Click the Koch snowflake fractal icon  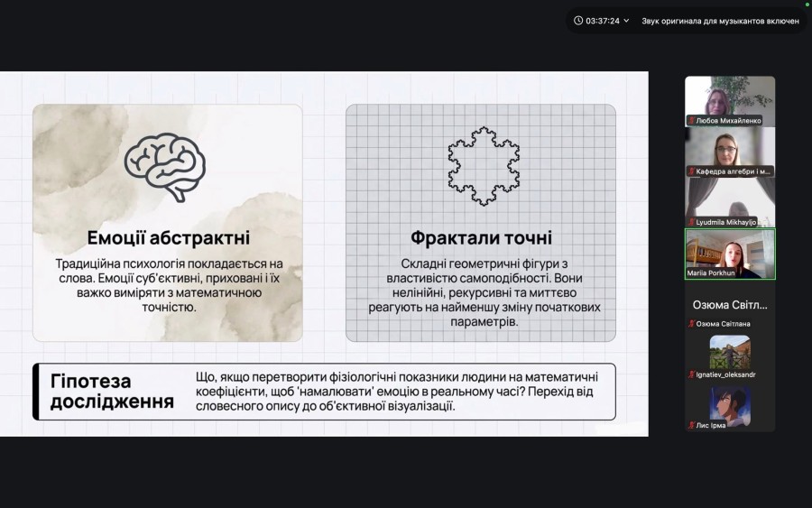pyautogui.click(x=484, y=166)
